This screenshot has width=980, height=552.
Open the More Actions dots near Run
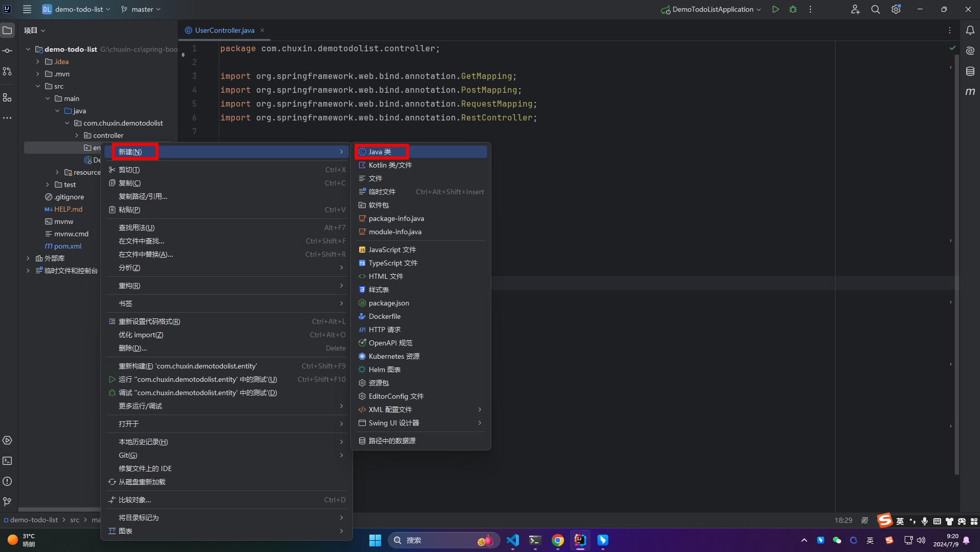810,9
